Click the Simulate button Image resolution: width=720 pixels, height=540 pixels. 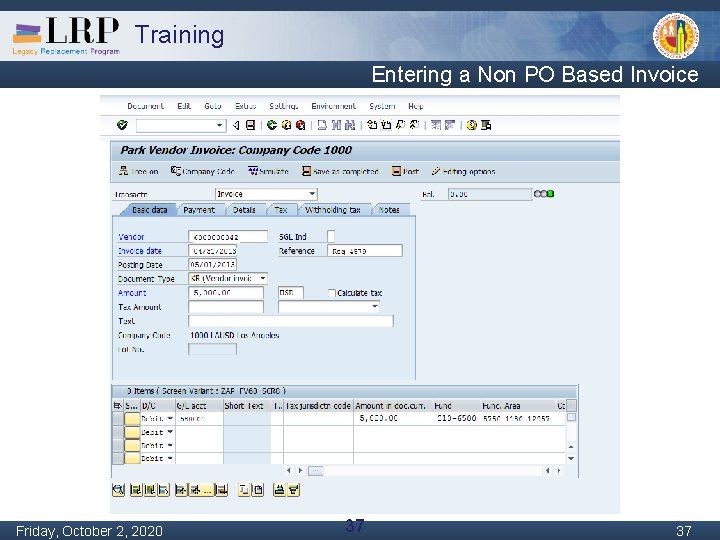tap(268, 171)
